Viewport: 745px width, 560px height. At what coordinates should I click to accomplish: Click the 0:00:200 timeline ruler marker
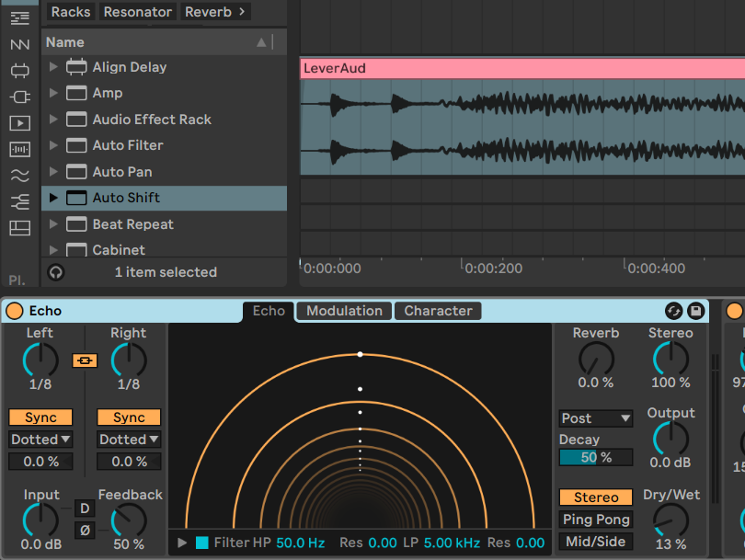tap(493, 269)
